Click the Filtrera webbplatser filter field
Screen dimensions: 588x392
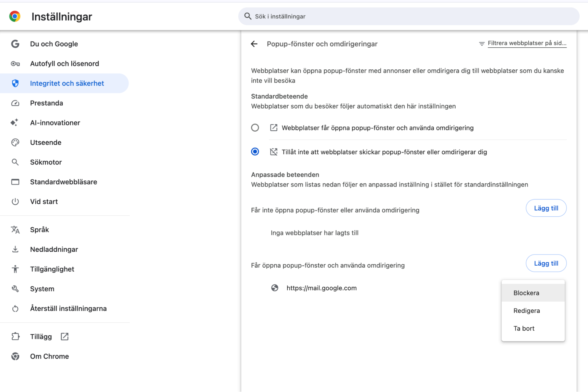pos(527,43)
